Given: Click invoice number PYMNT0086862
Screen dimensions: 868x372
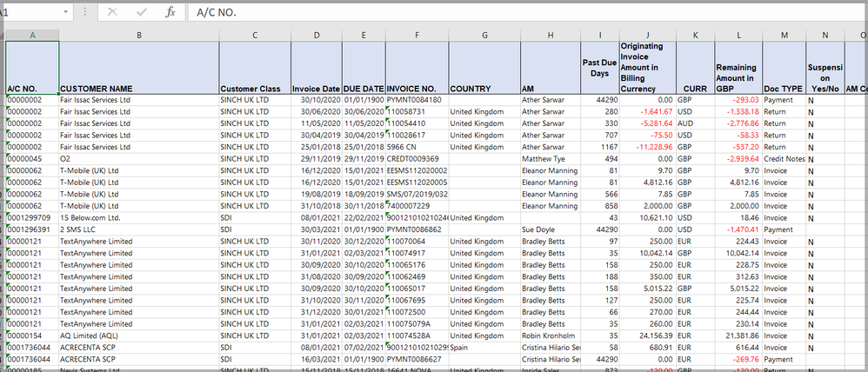Looking at the screenshot, I should (417, 229).
